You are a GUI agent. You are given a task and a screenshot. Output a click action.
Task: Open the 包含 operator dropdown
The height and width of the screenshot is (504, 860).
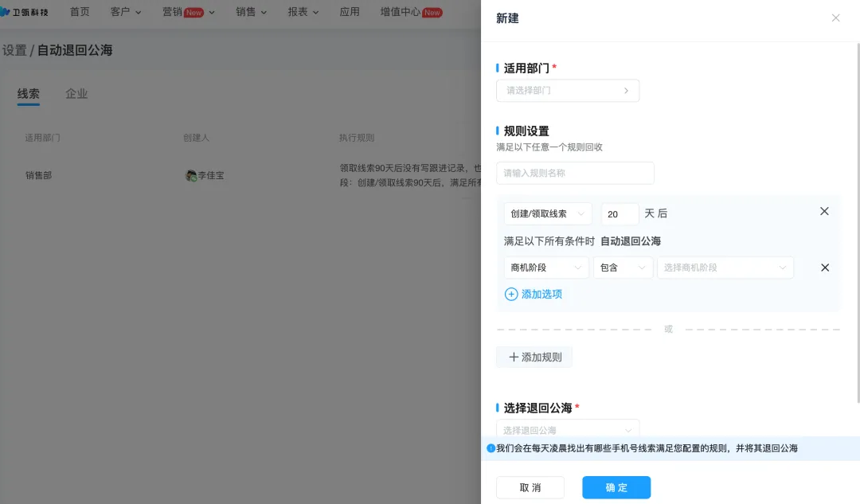pyautogui.click(x=623, y=268)
